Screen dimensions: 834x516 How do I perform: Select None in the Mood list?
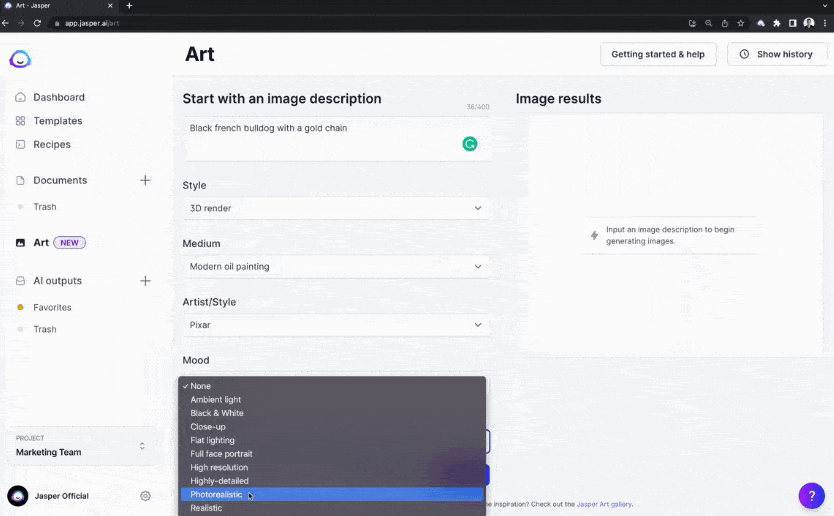coord(332,386)
